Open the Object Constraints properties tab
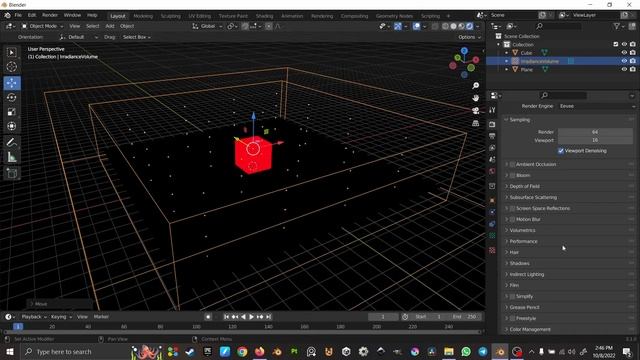The image size is (640, 360). click(492, 224)
